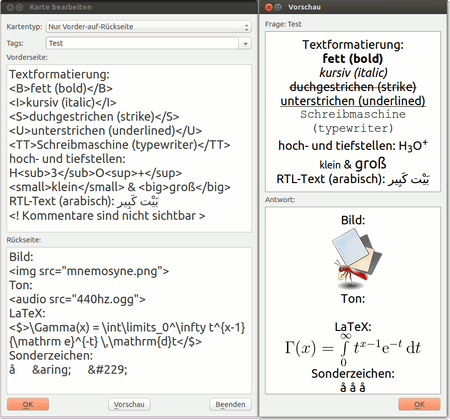Click the '<small>klein</small> & <big>groß</big>' line

(120, 187)
